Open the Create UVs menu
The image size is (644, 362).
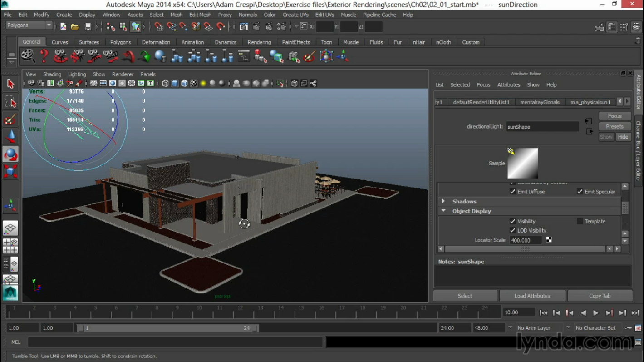pyautogui.click(x=295, y=15)
